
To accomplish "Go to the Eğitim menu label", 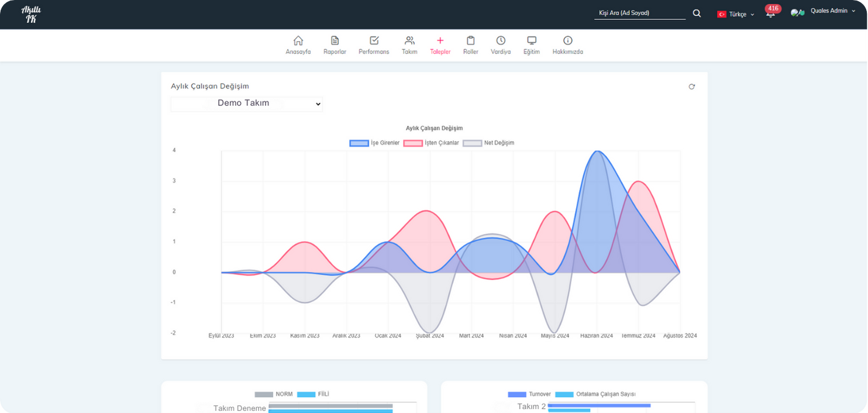I will (x=532, y=52).
